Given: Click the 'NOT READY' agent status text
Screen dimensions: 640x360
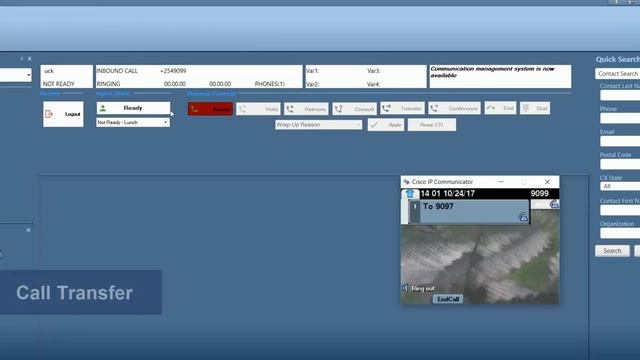Looking at the screenshot, I should pos(59,84).
